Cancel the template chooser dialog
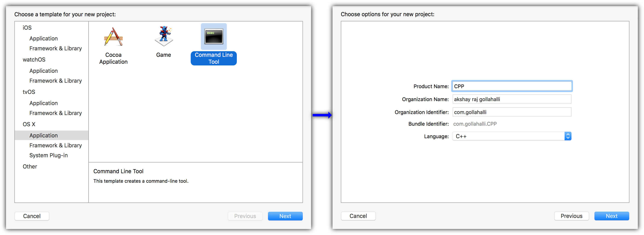This screenshot has height=235, width=644. click(32, 216)
